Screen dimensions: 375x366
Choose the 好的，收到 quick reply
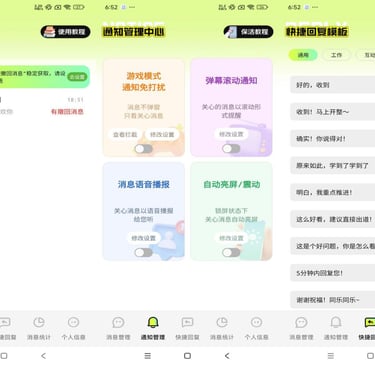333,85
